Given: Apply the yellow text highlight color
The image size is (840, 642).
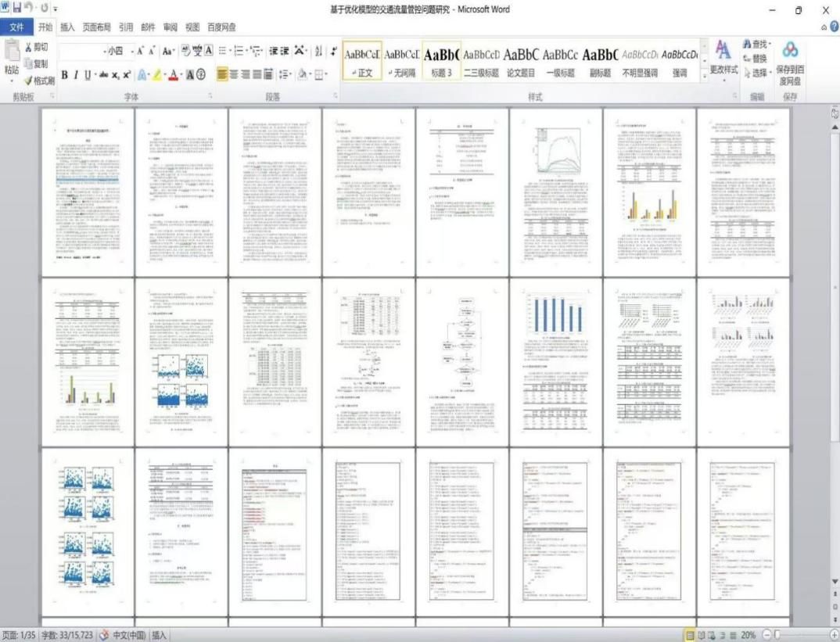Looking at the screenshot, I should 156,74.
